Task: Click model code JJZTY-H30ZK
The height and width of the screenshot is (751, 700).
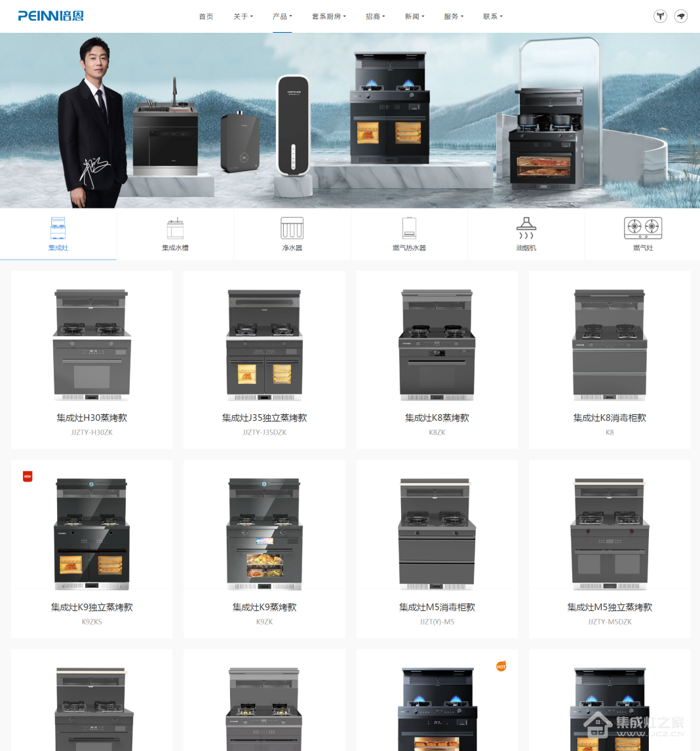Action: pos(92,433)
